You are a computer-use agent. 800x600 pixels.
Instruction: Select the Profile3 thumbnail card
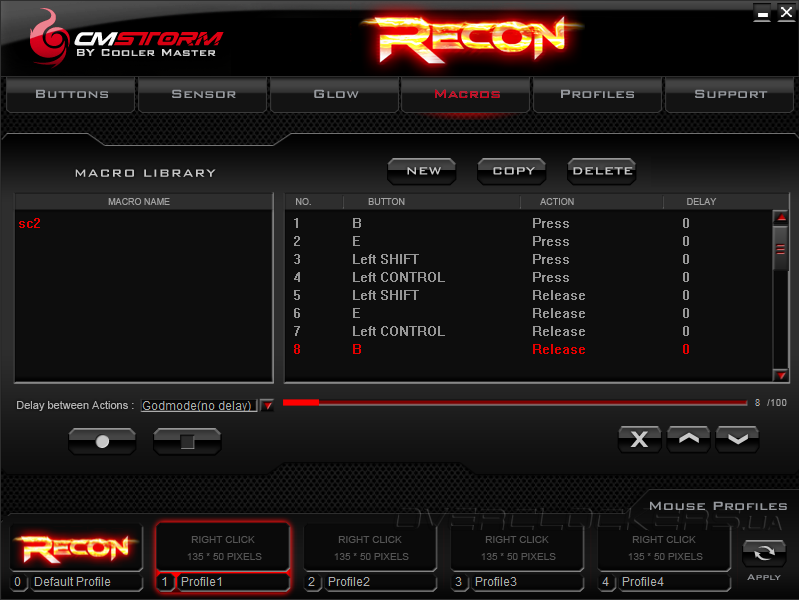(517, 547)
